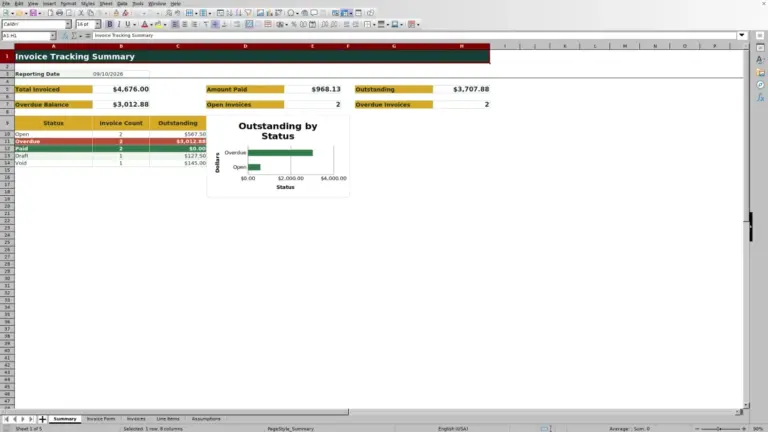The image size is (768, 432).
Task: Select column header D
Action: coord(245,46)
